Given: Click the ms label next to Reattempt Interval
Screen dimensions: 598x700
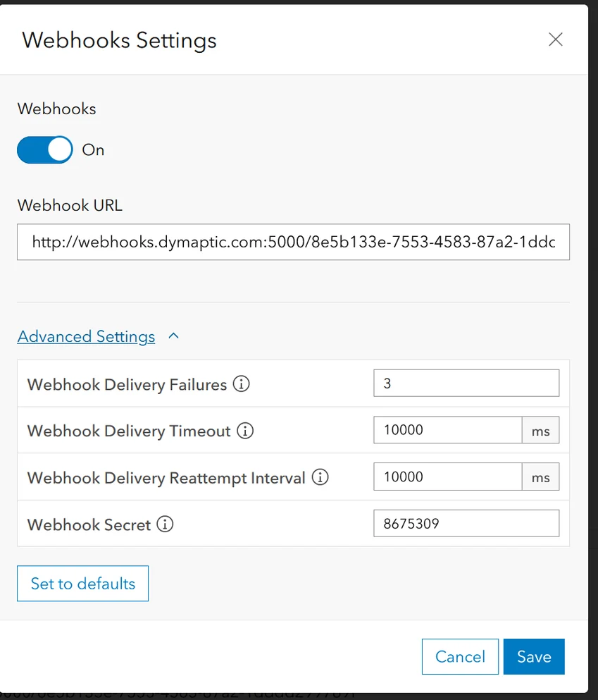Looking at the screenshot, I should tap(540, 477).
